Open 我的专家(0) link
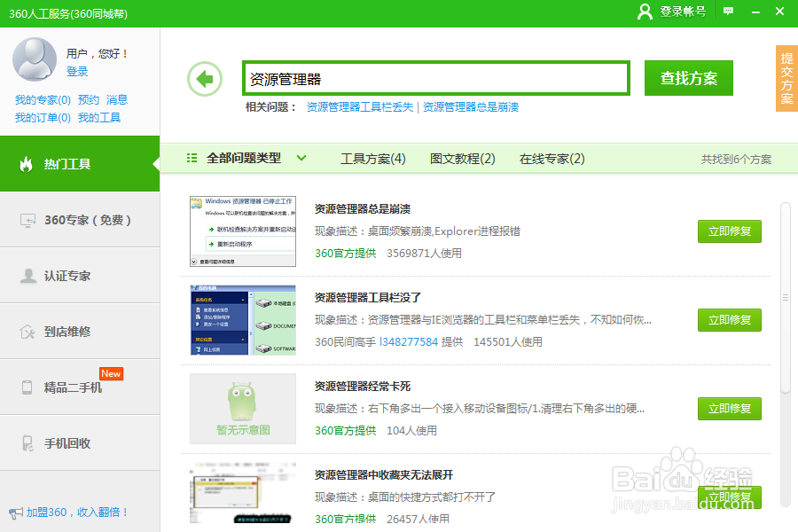Viewport: 798px width, 532px height. click(43, 100)
